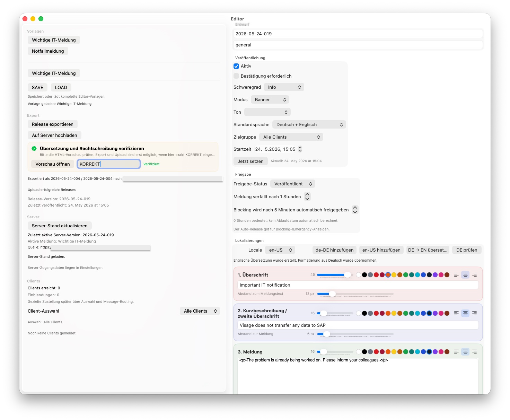Viewport: 510px width, 420px height.
Task: Click Server-Stand aktualisieren
Action: point(60,226)
